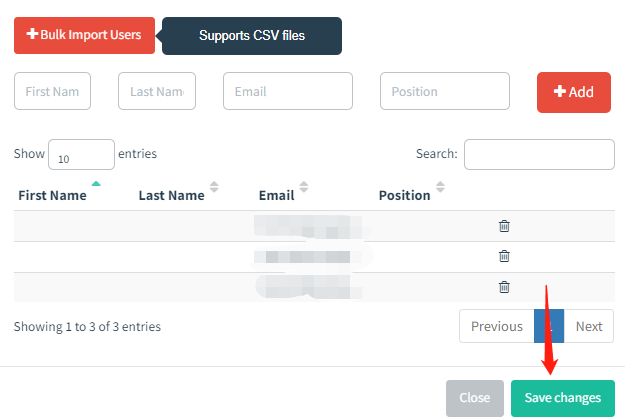Add the new user with Add button
This screenshot has height=417, width=625.
pyautogui.click(x=574, y=92)
